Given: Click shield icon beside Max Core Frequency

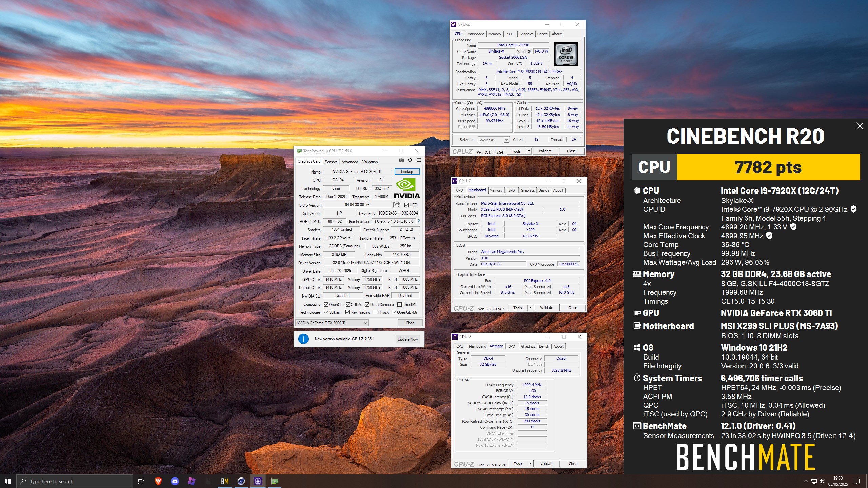Looking at the screenshot, I should click(x=793, y=227).
